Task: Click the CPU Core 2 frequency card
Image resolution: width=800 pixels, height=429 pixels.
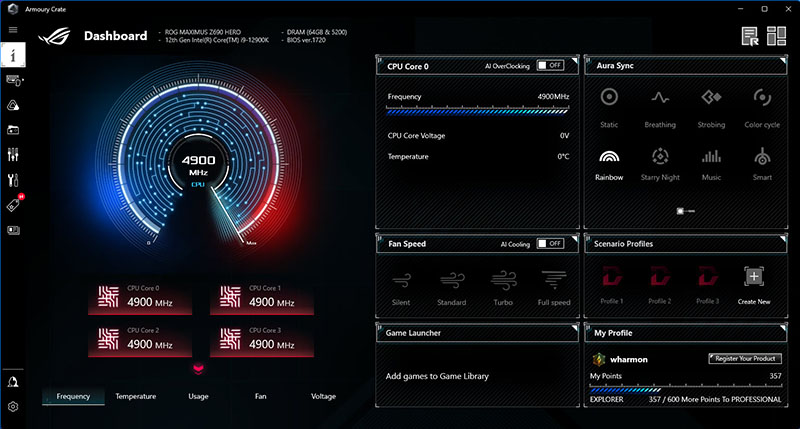Action: tap(140, 339)
